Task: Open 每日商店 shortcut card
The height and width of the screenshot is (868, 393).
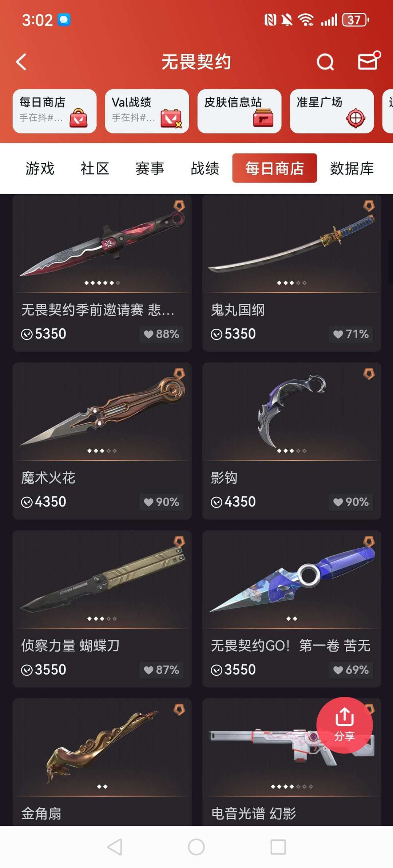Action: coord(55,111)
